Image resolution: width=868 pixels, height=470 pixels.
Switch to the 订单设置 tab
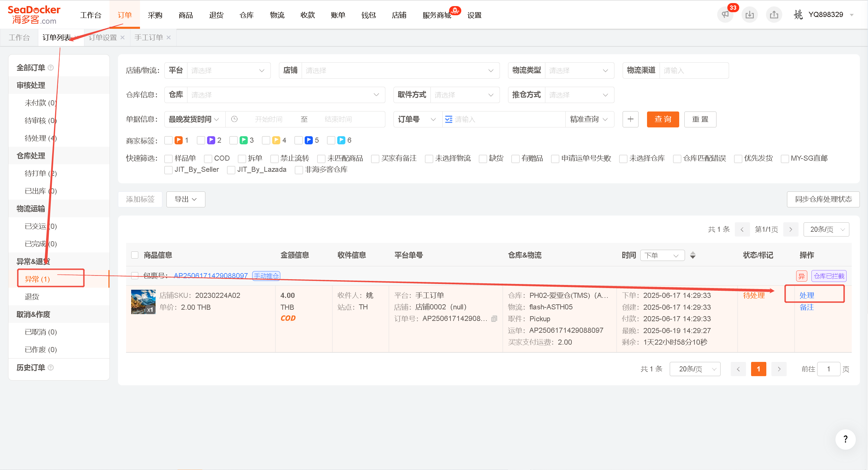point(103,38)
